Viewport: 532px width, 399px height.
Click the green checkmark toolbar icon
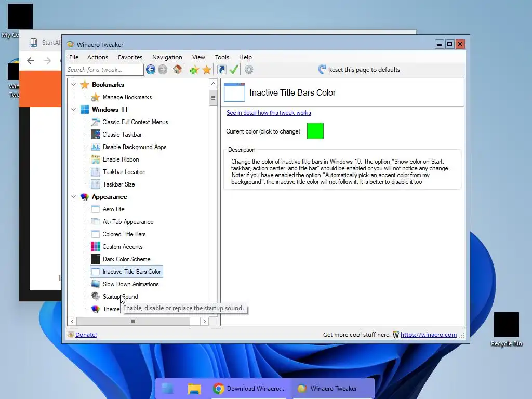coord(234,70)
